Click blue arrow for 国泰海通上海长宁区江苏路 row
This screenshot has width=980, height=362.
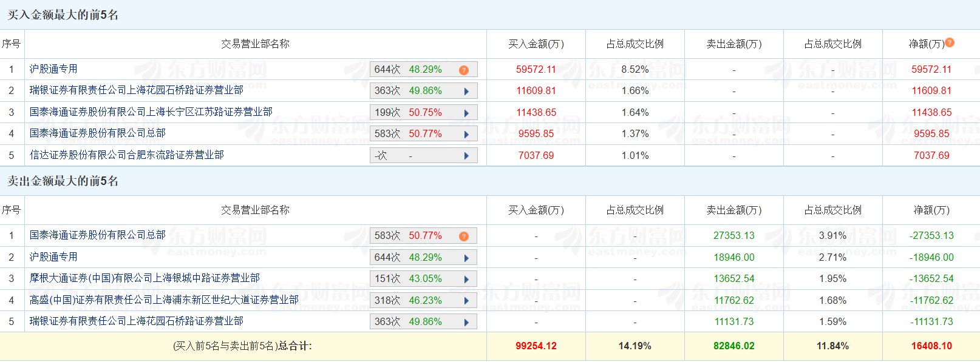(x=466, y=113)
